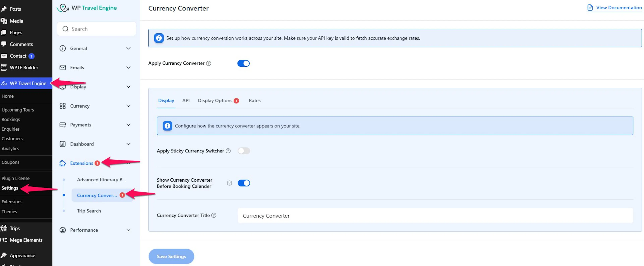
Task: Click the info icon in the top notice banner
Action: (159, 38)
